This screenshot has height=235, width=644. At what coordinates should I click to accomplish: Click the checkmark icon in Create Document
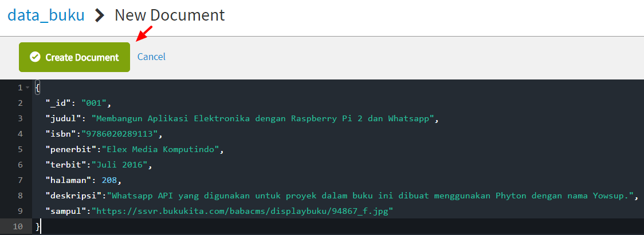pyautogui.click(x=35, y=57)
